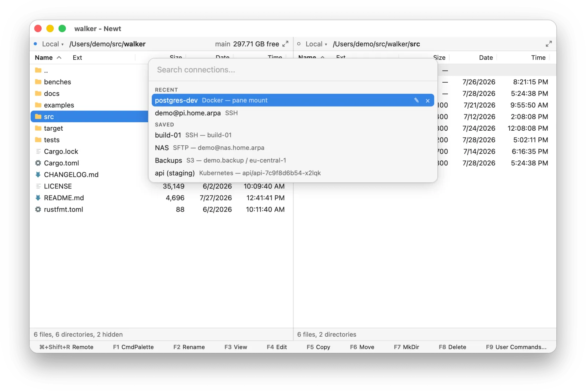The image size is (586, 392).
Task: Click the CHANGELOG.md markdown icon
Action: tap(38, 175)
